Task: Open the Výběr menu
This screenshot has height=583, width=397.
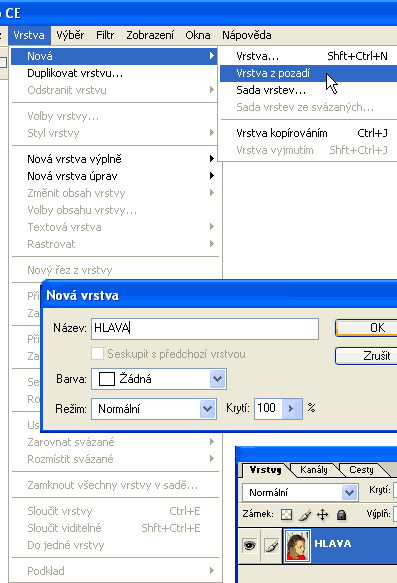Action: (x=70, y=35)
